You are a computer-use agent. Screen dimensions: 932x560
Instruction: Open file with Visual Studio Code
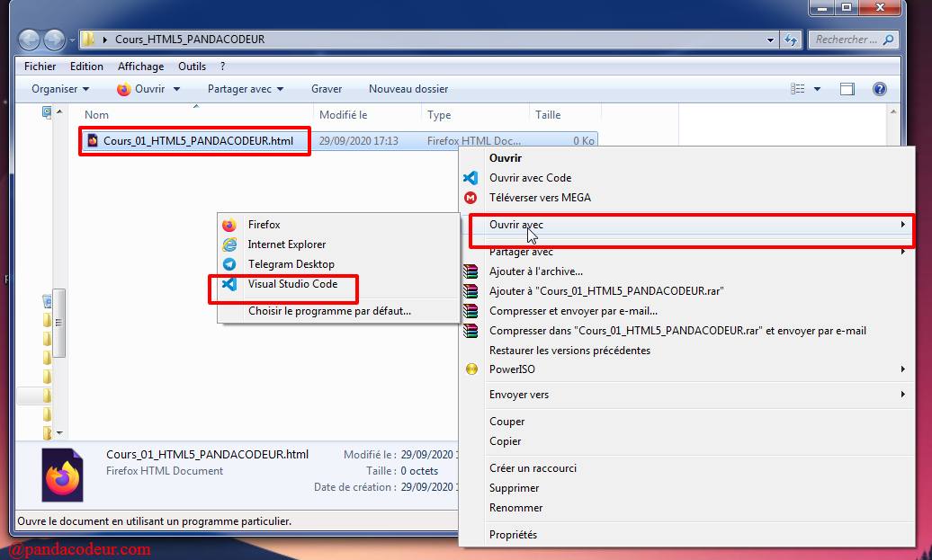coord(292,284)
